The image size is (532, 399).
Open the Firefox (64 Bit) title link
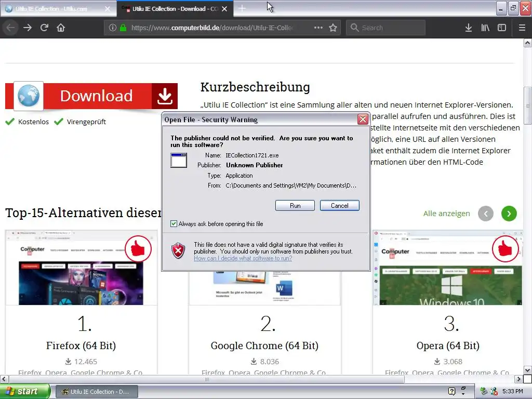point(81,345)
